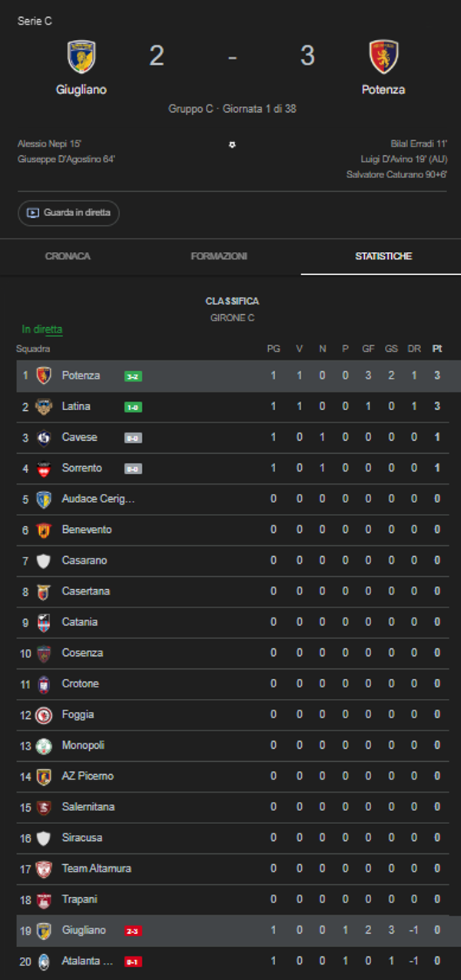
Task: Click Salernitana club logo in standings
Action: pyautogui.click(x=44, y=807)
